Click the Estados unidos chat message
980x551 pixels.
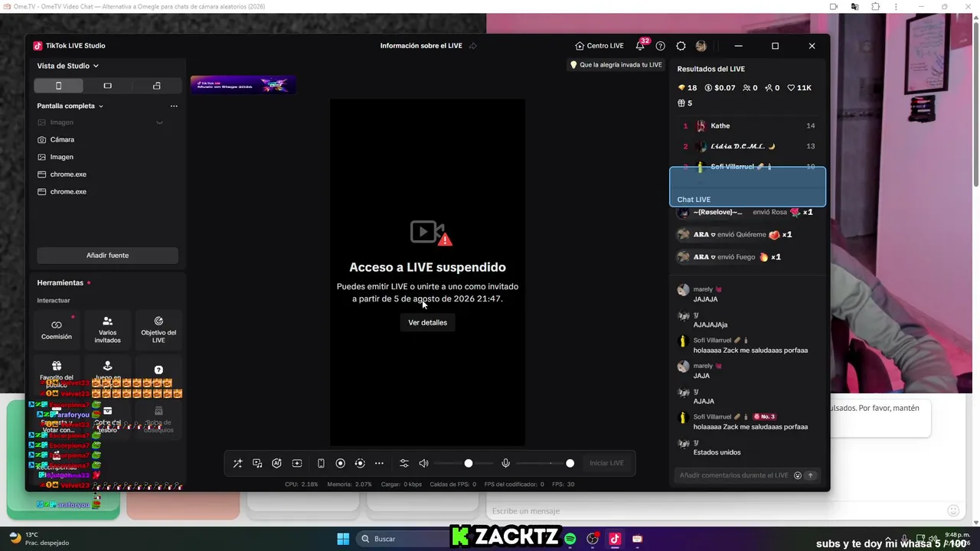(x=717, y=452)
